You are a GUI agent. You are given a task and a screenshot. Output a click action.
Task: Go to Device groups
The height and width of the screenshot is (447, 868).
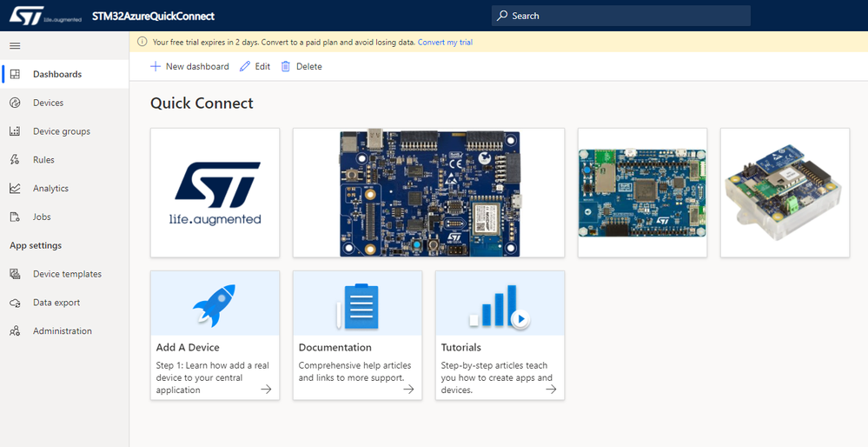65,131
